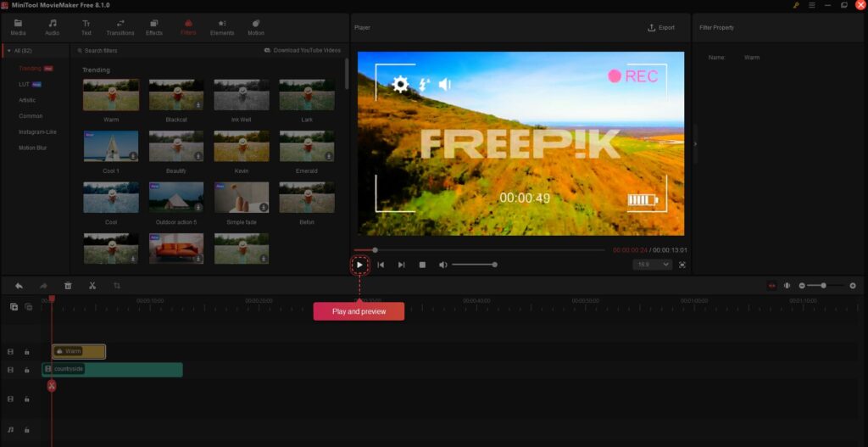This screenshot has height=447, width=868.
Task: Switch to the Effects tab
Action: point(154,27)
